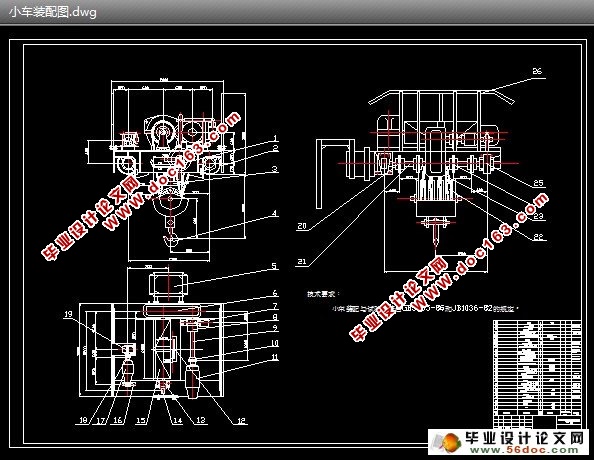
Task: Click part callout number 4 near hook
Action: (275, 213)
